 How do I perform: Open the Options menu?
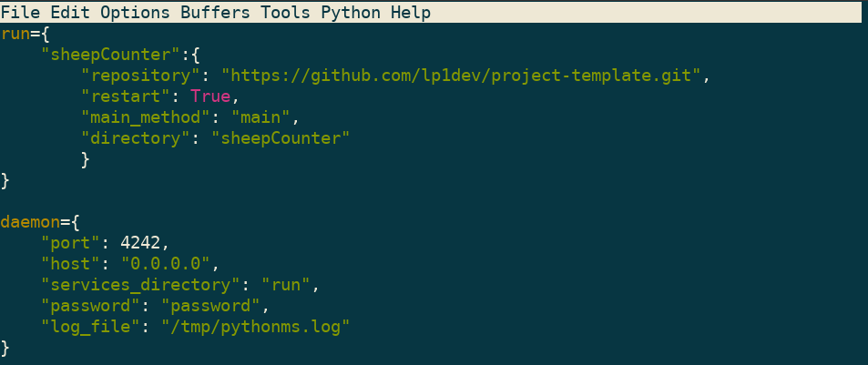pyautogui.click(x=135, y=12)
